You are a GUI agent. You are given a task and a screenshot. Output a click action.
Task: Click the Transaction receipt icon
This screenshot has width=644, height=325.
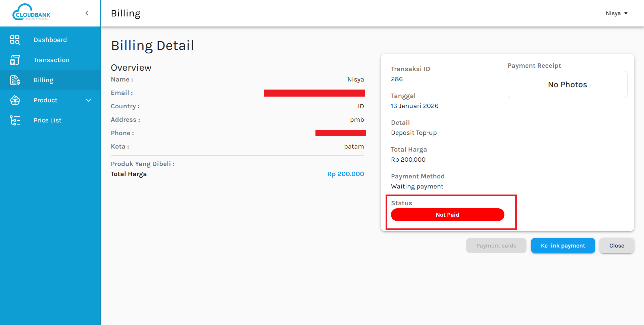click(15, 60)
